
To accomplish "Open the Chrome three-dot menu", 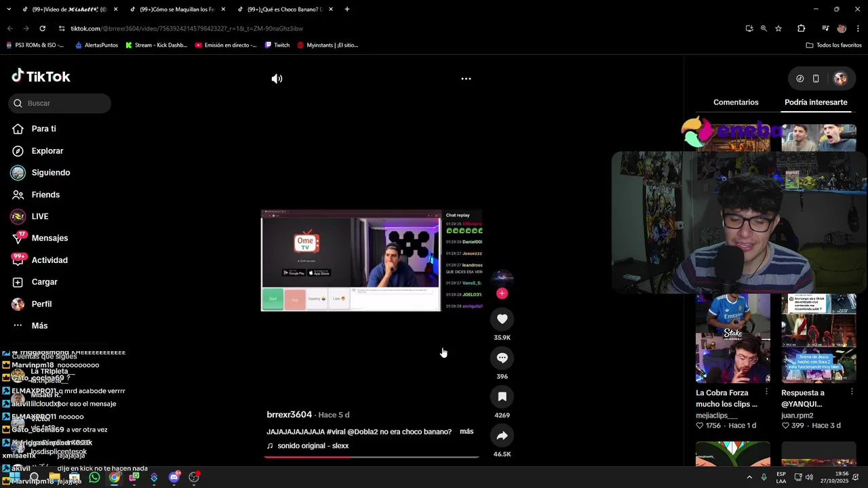I will pos(858,28).
